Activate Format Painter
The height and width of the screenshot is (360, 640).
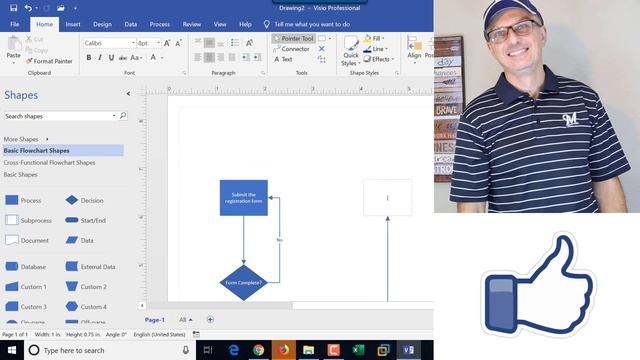tap(49, 61)
